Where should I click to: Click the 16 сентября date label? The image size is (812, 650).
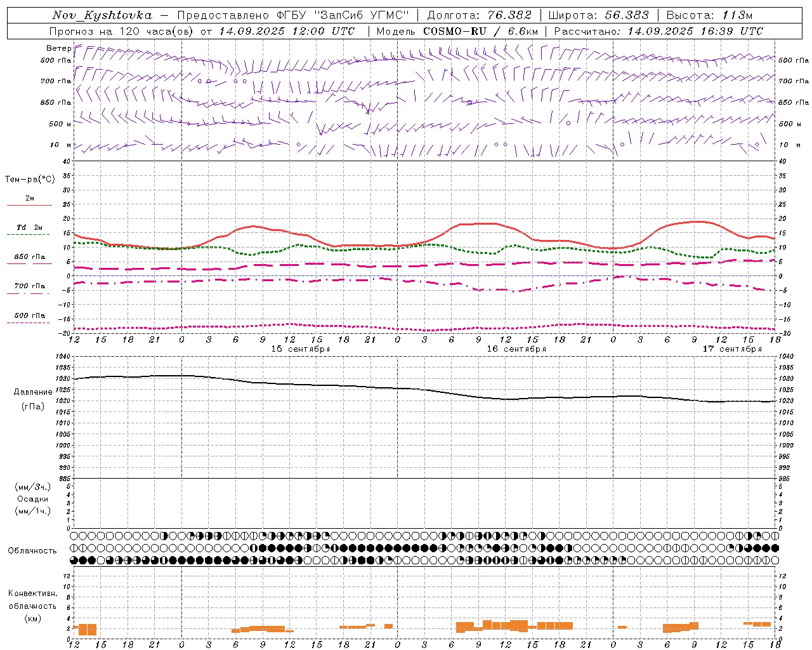(516, 349)
